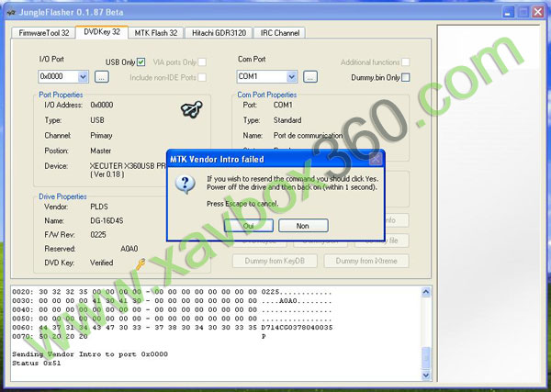Click Oui to resend the command
This screenshot has width=551, height=392.
click(249, 226)
